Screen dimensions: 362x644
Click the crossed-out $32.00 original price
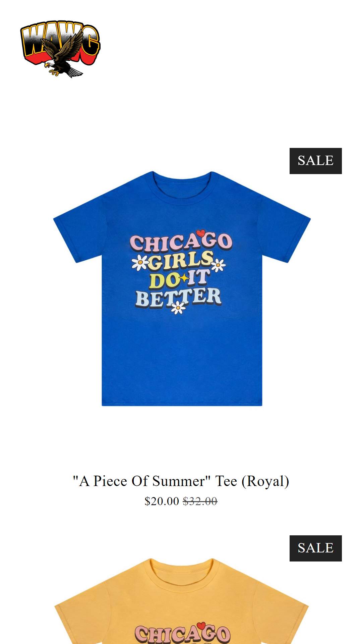[200, 501]
